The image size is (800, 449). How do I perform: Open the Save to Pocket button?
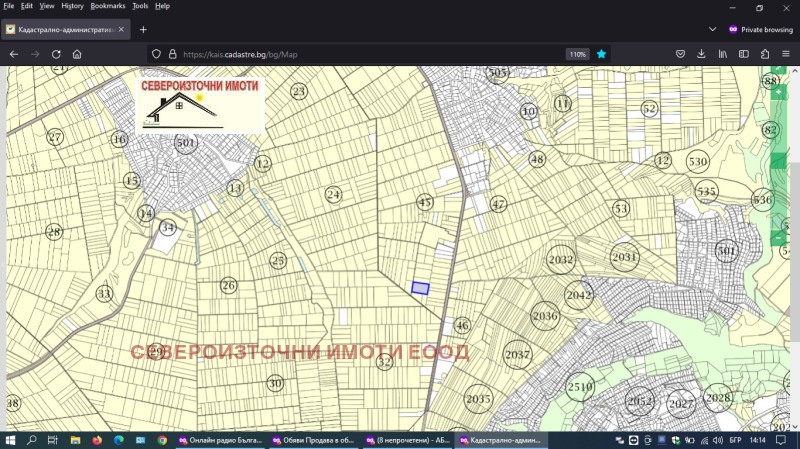[x=680, y=54]
